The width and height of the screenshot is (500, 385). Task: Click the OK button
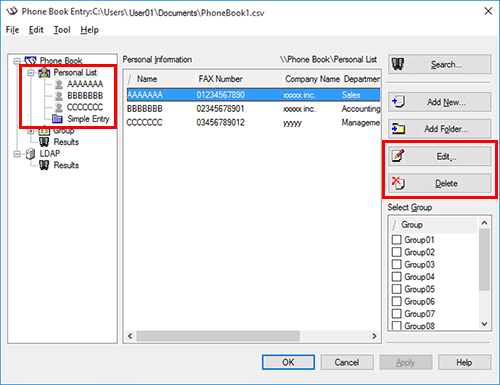tap(288, 362)
